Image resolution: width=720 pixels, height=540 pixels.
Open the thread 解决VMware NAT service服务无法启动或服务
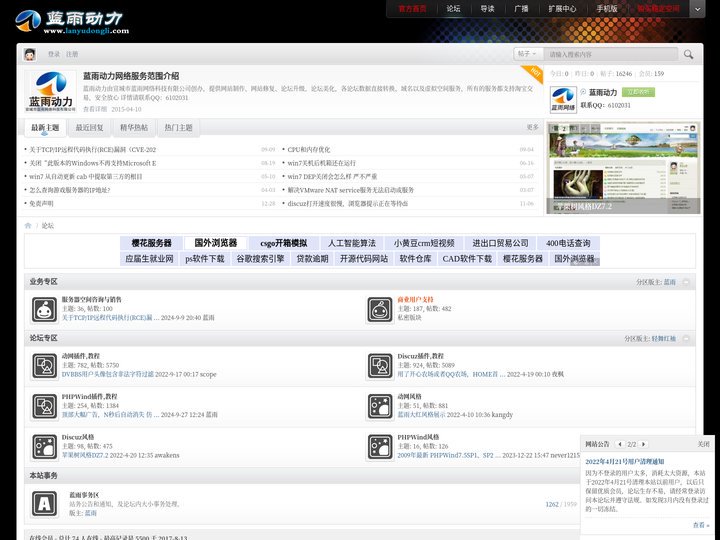pos(351,190)
